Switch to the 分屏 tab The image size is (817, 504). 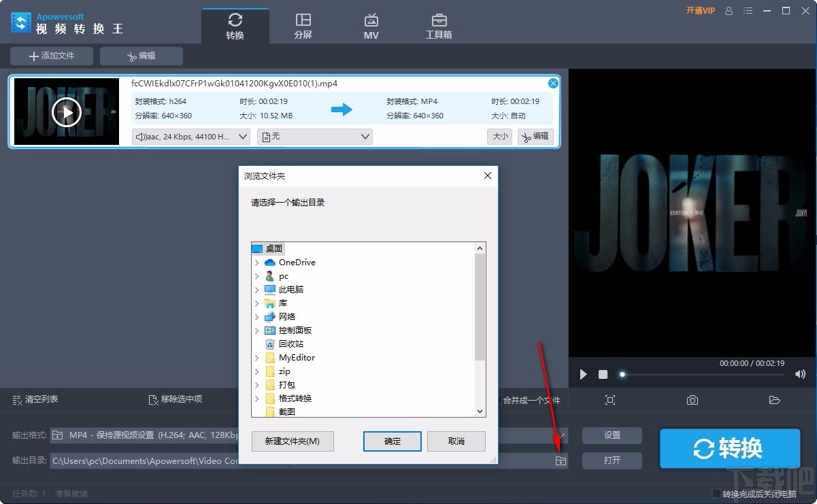coord(303,25)
